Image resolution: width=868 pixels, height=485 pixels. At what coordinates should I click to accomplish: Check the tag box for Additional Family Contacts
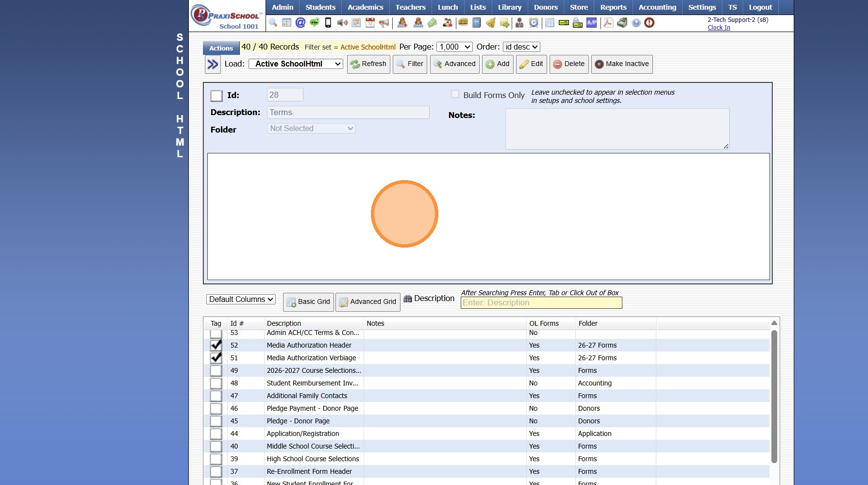(x=216, y=396)
